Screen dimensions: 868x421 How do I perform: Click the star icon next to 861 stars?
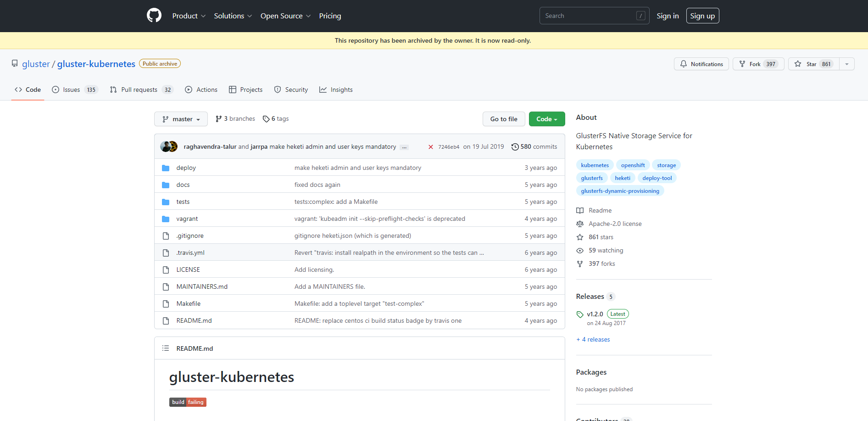(x=580, y=237)
